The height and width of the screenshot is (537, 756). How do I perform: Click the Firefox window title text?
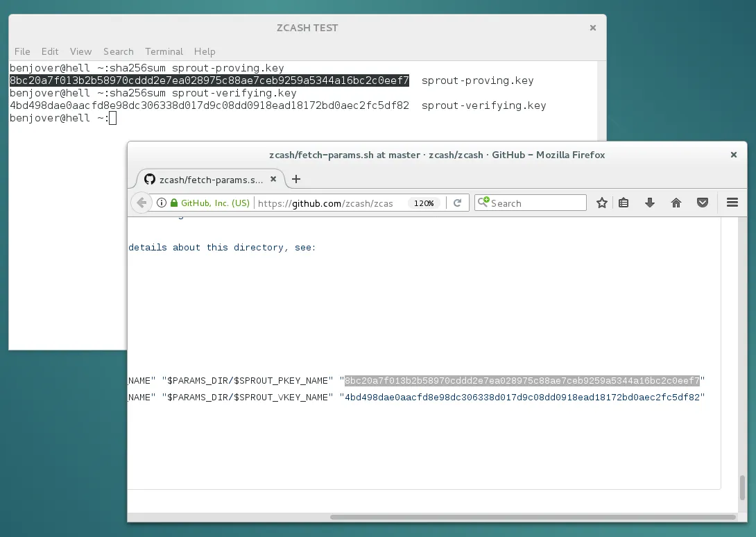[x=437, y=155]
